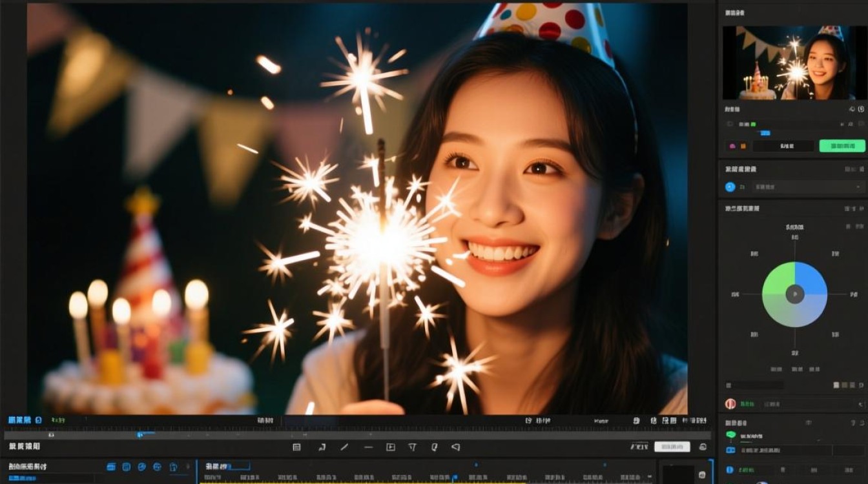Click the small blue icon beside the blue label
This screenshot has width=868, height=484.
point(38,420)
